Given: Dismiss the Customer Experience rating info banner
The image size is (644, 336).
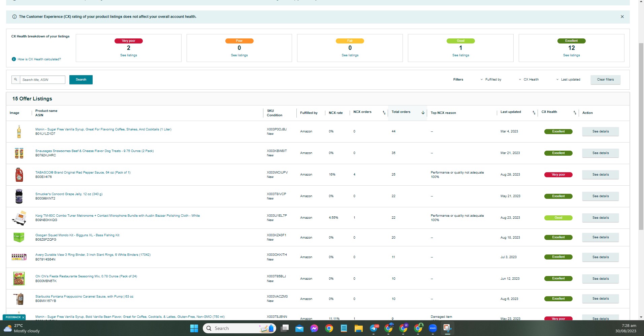Looking at the screenshot, I should (x=622, y=17).
